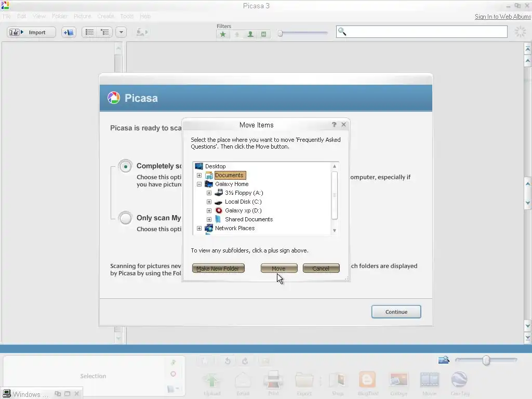Click the BlogThis! orange icon
Screen dimensions: 532x399
(x=367, y=379)
